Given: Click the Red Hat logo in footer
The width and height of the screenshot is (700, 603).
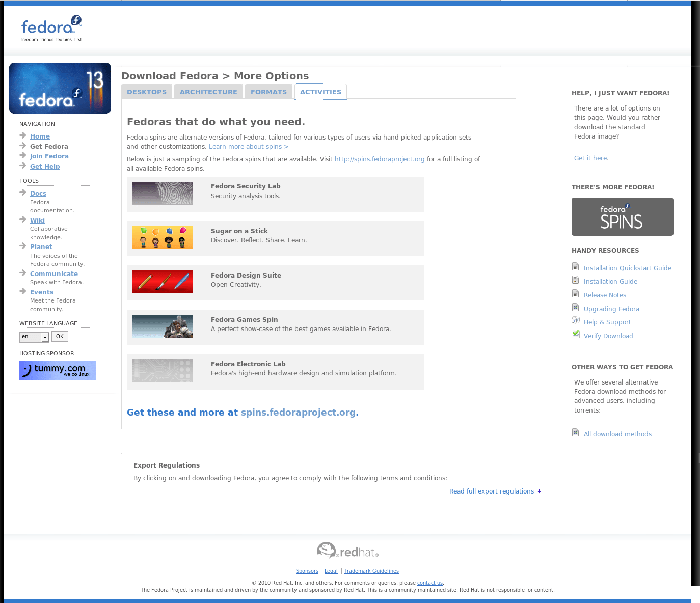Looking at the screenshot, I should 347,551.
